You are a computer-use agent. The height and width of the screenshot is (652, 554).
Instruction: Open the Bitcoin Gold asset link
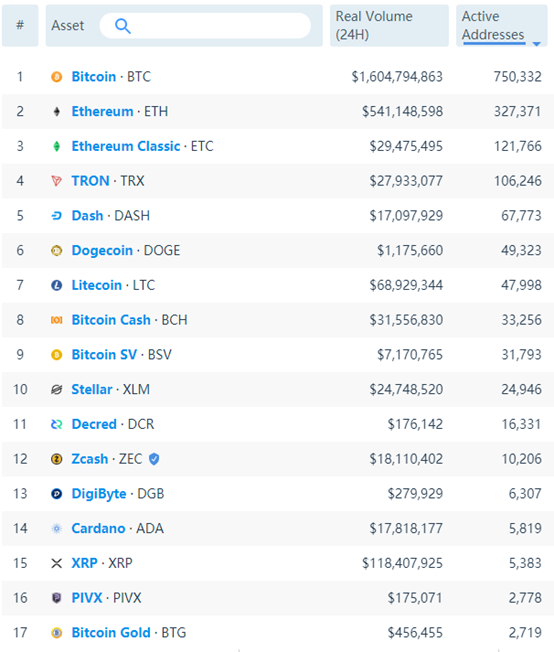pyautogui.click(x=111, y=633)
